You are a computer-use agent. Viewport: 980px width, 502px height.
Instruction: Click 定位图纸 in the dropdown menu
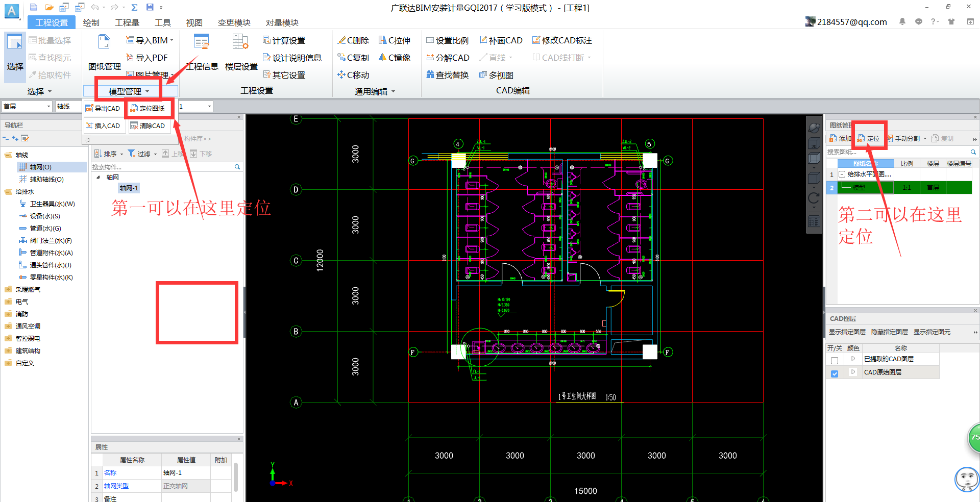[148, 108]
